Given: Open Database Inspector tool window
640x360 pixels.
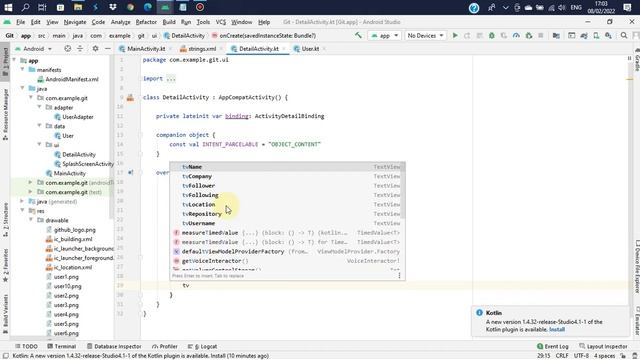Looking at the screenshot, I should pyautogui.click(x=114, y=346).
